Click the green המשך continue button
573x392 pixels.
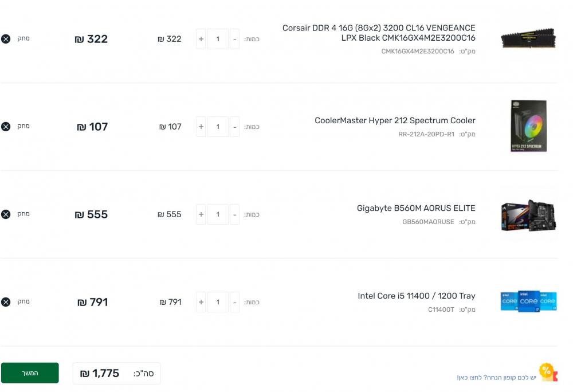30,373
